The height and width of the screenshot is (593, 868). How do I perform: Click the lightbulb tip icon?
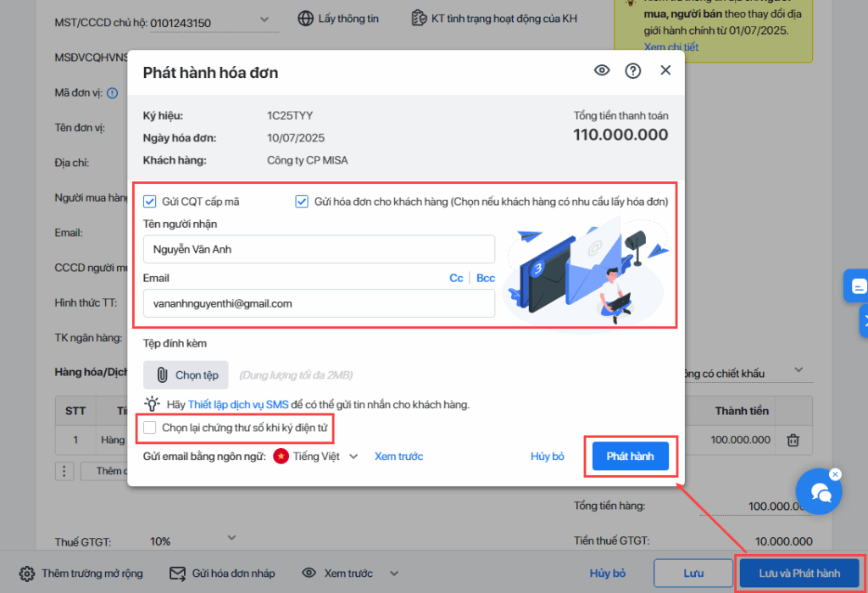(x=153, y=403)
